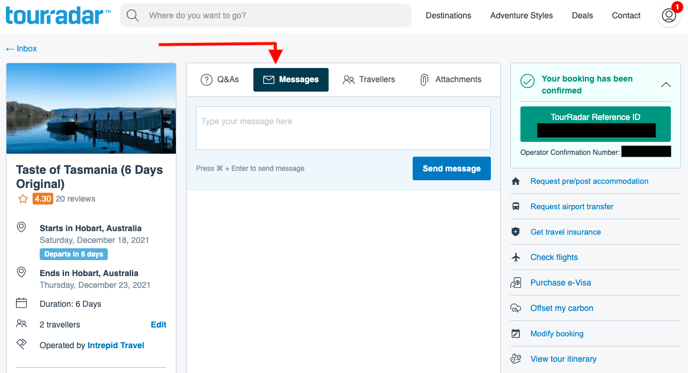Click the booking confirmed checkmark icon
Image resolution: width=688 pixels, height=373 pixels.
(527, 81)
